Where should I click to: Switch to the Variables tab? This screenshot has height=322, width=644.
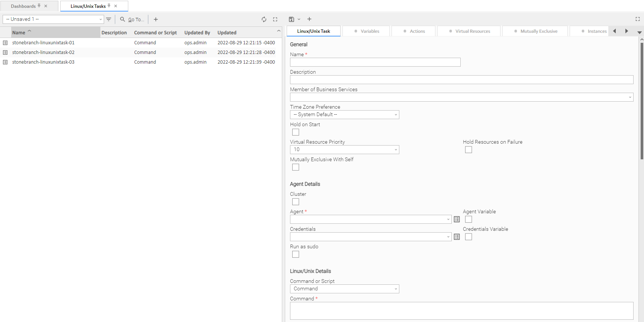366,31
